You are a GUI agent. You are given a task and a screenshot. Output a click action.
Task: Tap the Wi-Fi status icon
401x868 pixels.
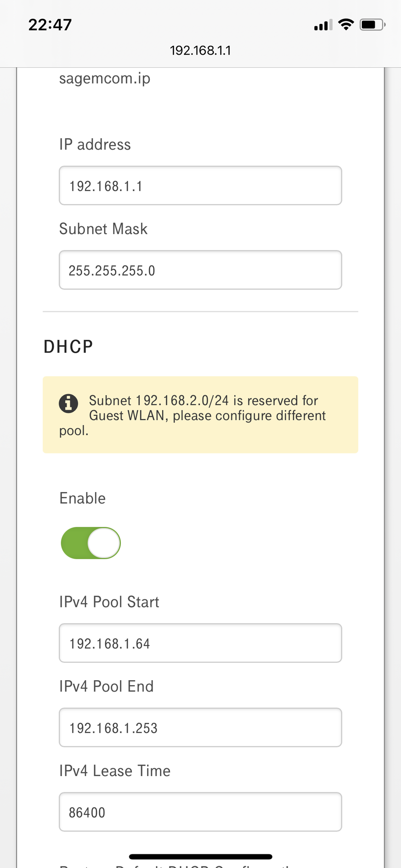tap(346, 25)
